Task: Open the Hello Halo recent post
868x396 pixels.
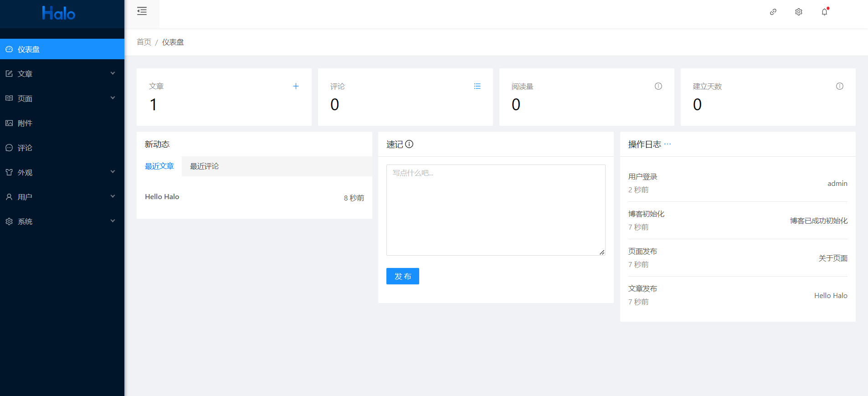Action: pyautogui.click(x=162, y=197)
